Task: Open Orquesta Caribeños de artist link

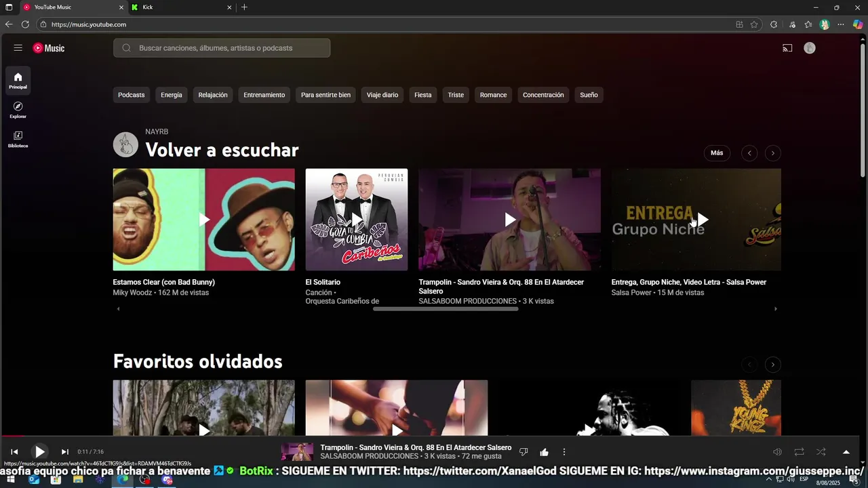Action: point(342,301)
